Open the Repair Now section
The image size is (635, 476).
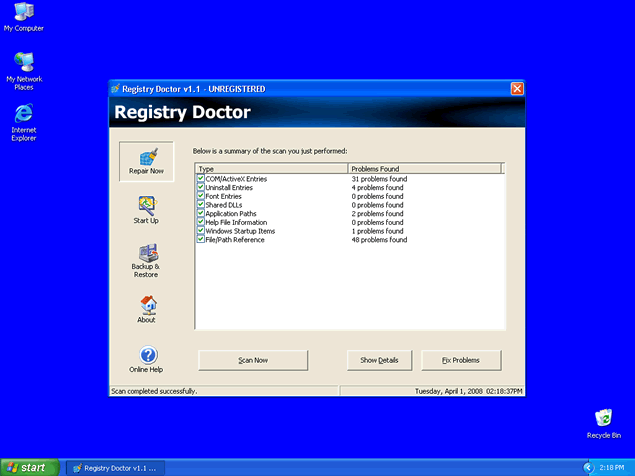(x=146, y=162)
